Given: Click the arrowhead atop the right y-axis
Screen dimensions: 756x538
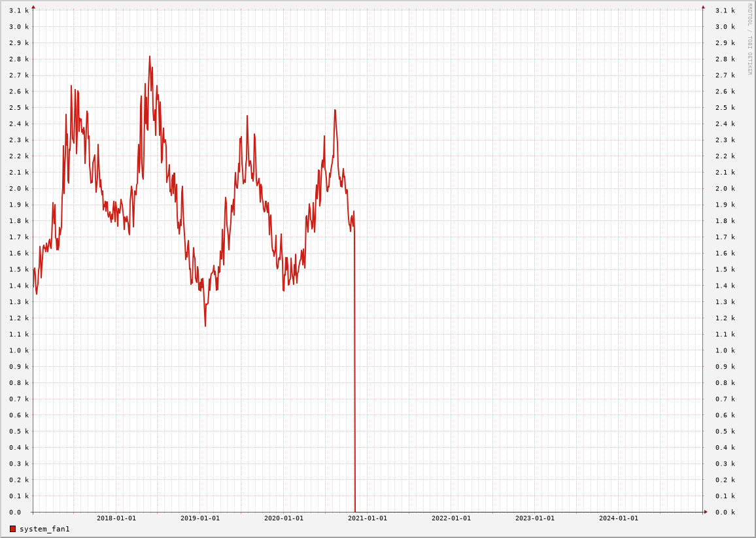Looking at the screenshot, I should 703,7.
